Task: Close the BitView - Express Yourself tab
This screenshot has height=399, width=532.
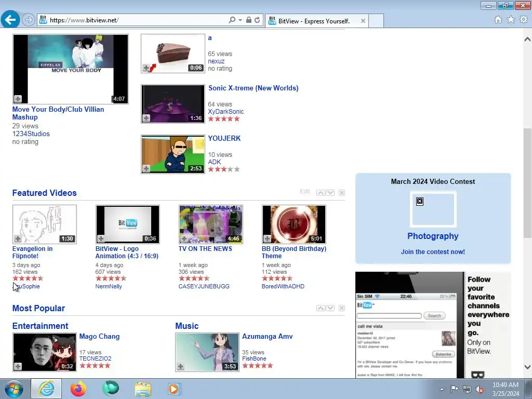Action: point(363,21)
